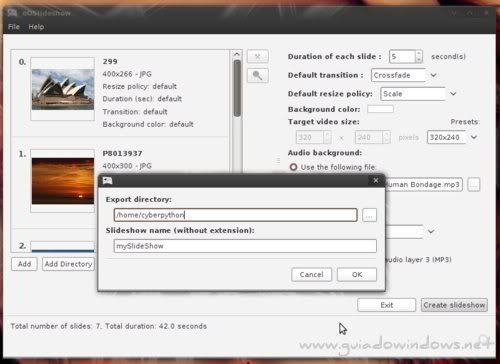Click the slide list vertical scrollbar

tap(237, 88)
